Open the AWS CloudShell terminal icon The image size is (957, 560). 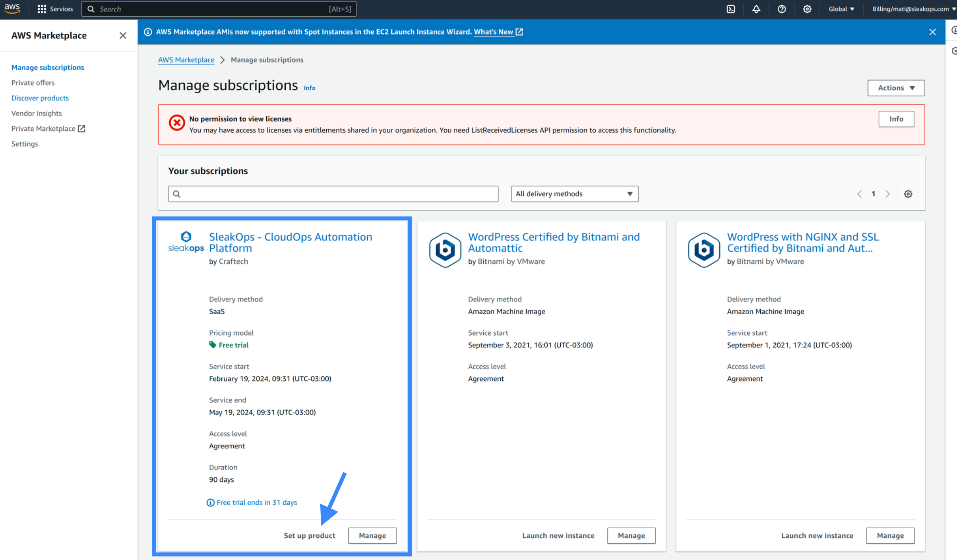(x=730, y=9)
